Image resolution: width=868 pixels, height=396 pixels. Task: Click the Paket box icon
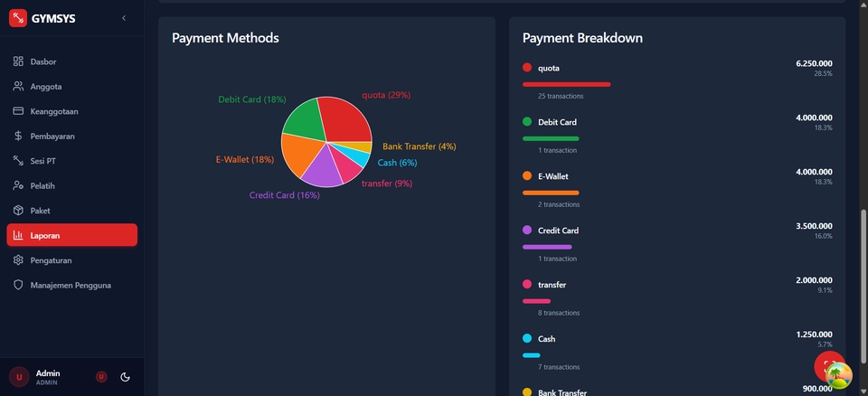(x=18, y=211)
